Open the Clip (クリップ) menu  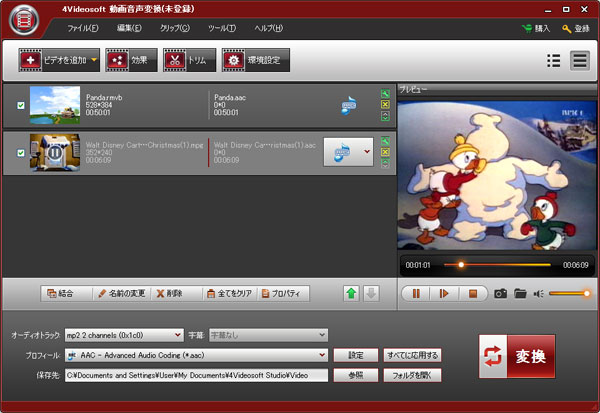point(174,28)
